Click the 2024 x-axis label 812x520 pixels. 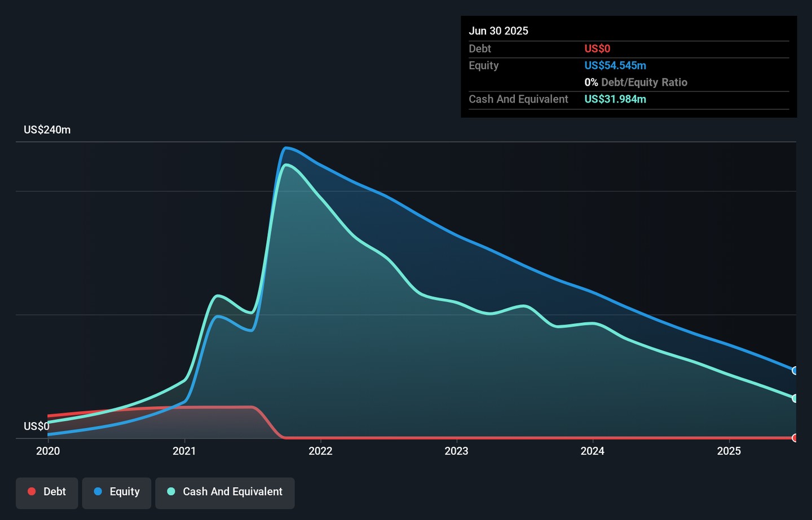[593, 451]
